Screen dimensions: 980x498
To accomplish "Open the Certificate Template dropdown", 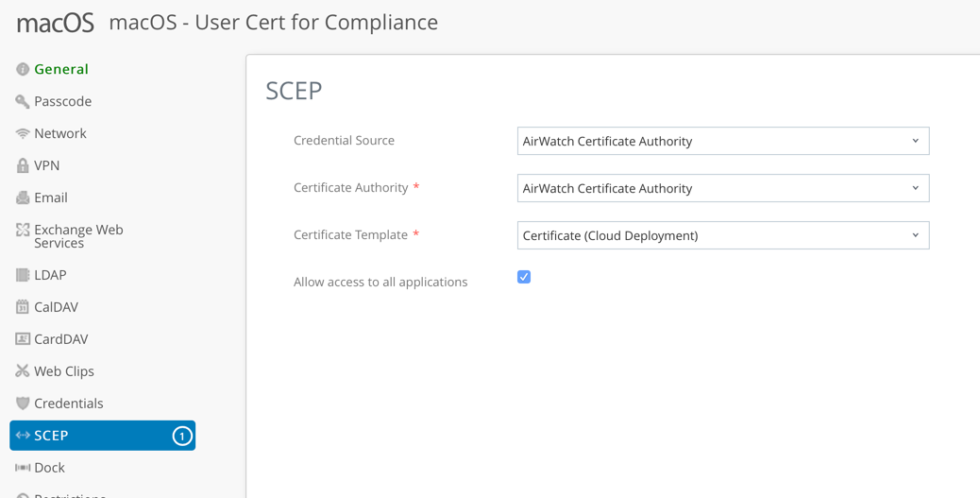I will (x=723, y=235).
